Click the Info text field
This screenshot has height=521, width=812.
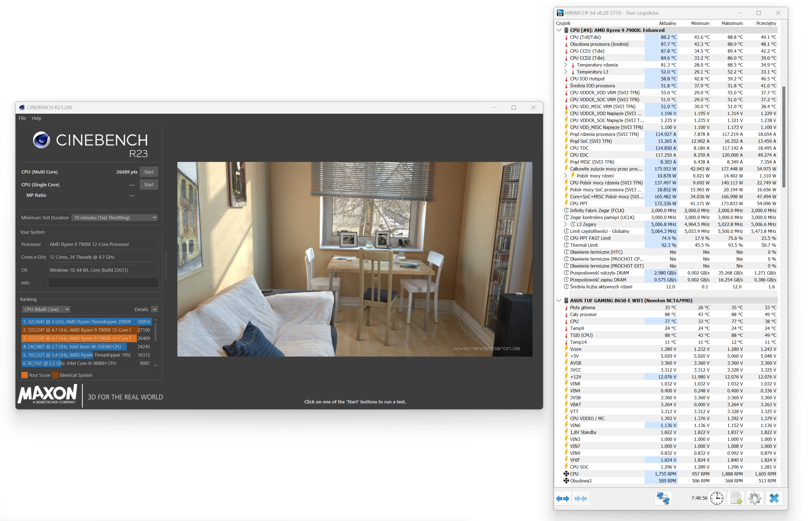tap(103, 283)
